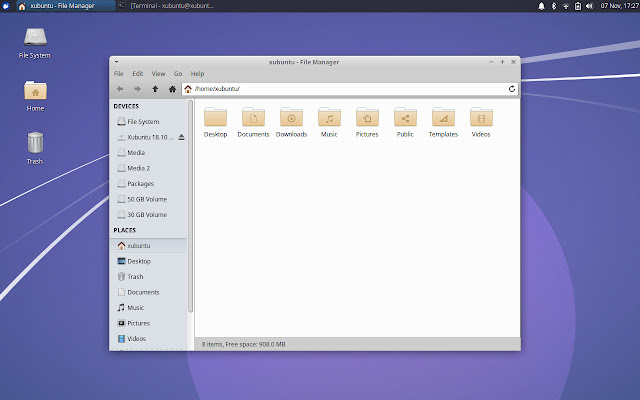The width and height of the screenshot is (640, 400).
Task: Select xubuntu home in Places sidebar
Action: click(148, 246)
